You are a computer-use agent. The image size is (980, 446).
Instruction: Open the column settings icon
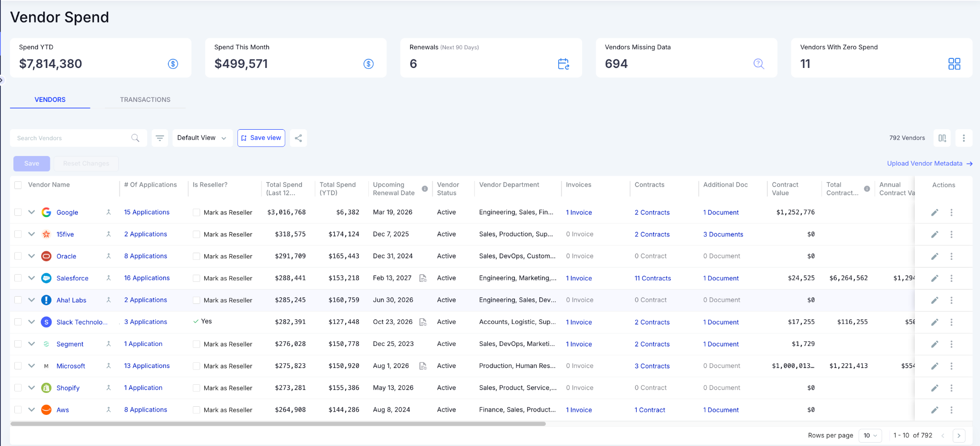coord(942,138)
